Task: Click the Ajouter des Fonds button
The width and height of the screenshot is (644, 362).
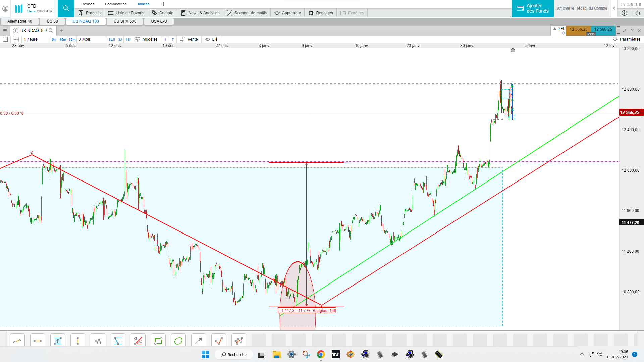Action: coord(533,8)
